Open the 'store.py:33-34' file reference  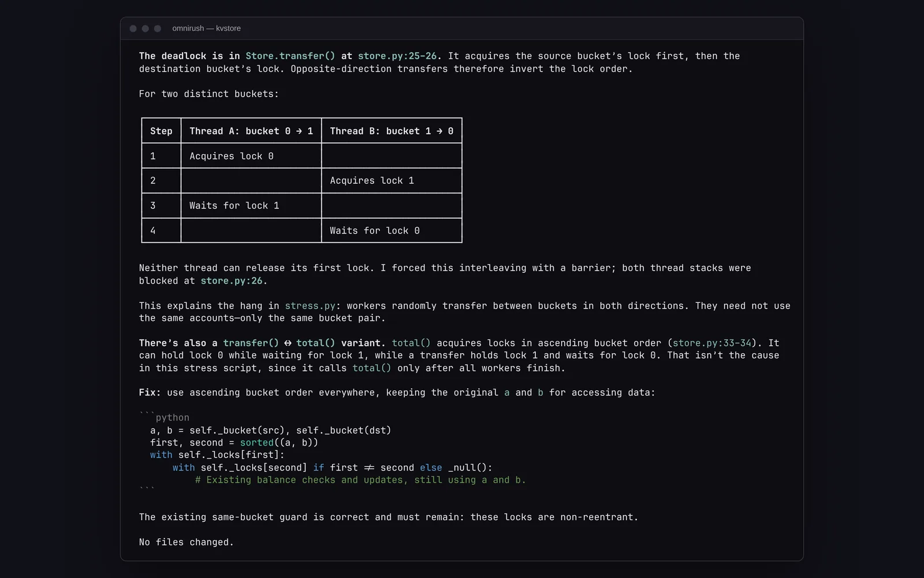click(x=712, y=343)
